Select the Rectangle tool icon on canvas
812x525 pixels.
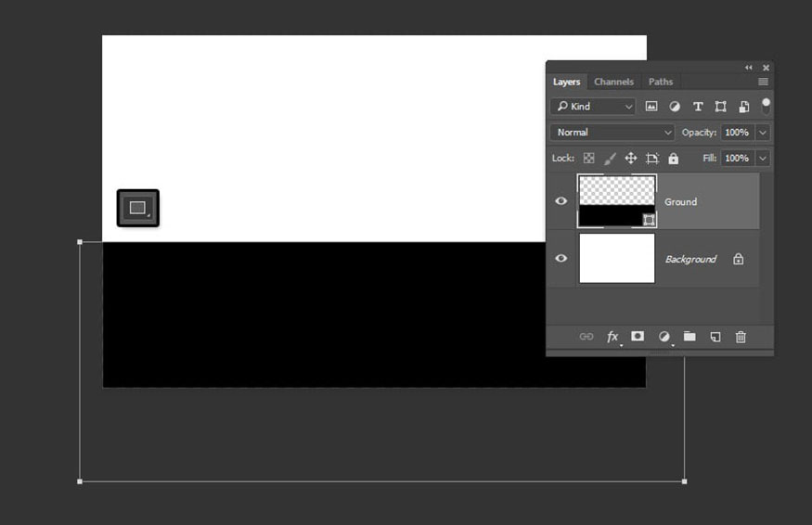pos(137,208)
